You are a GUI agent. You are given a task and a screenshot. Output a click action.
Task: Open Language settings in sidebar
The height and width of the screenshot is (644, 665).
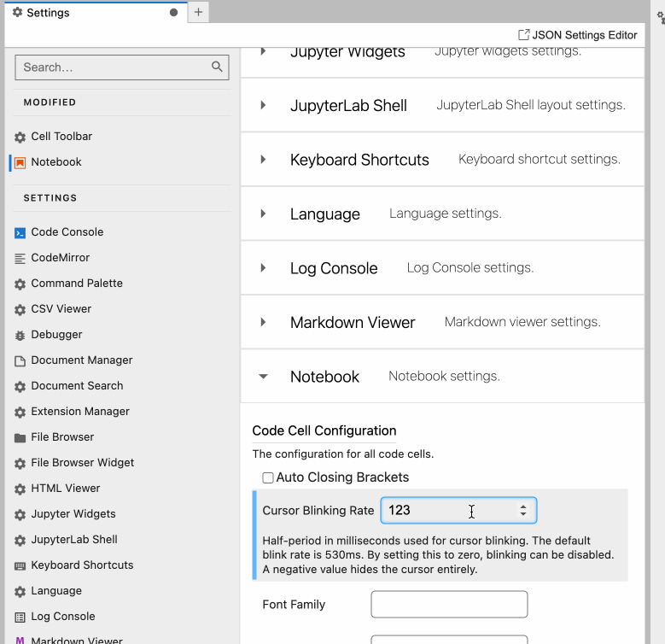pyautogui.click(x=56, y=590)
